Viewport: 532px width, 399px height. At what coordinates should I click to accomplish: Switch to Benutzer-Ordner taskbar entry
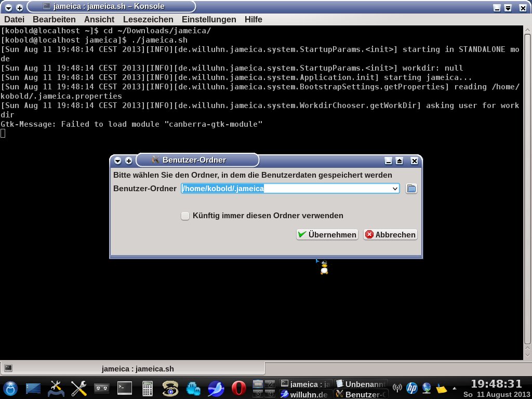pyautogui.click(x=361, y=394)
